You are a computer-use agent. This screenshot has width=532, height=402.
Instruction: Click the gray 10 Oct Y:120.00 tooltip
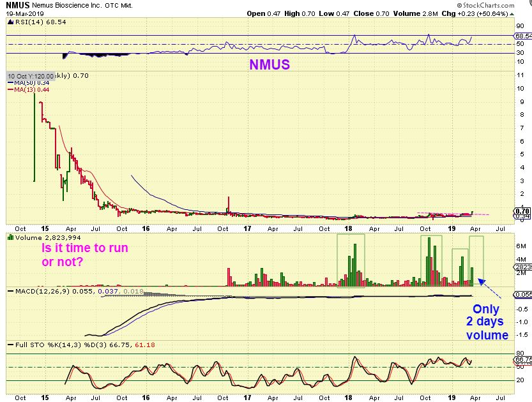point(31,76)
